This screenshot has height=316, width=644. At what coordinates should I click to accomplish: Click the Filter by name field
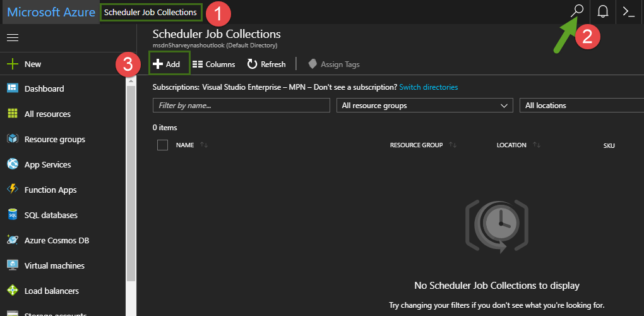241,106
